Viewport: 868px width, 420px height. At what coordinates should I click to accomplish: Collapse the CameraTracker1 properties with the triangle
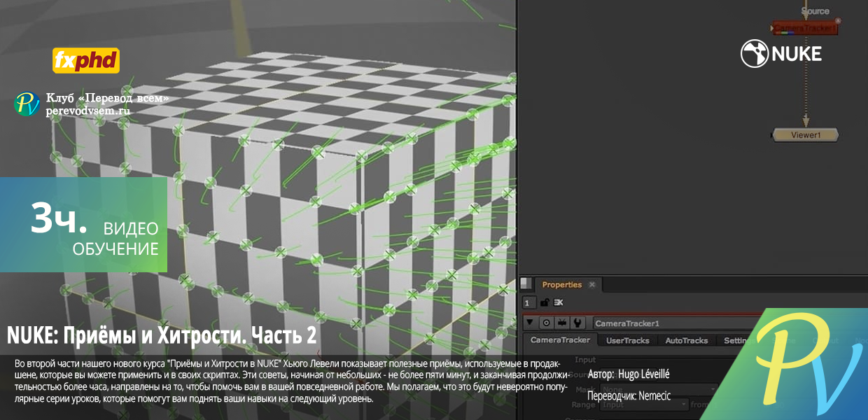tap(529, 323)
